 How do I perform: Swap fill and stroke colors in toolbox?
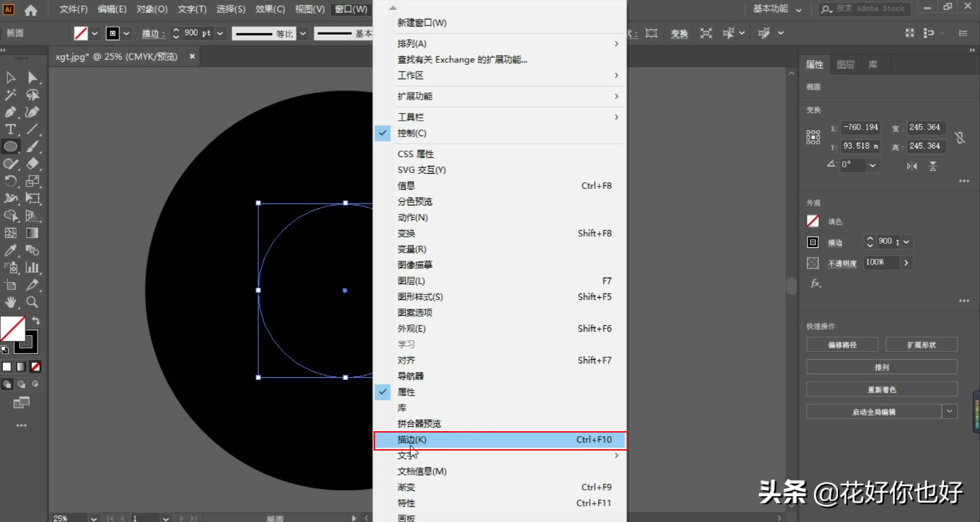tap(35, 321)
